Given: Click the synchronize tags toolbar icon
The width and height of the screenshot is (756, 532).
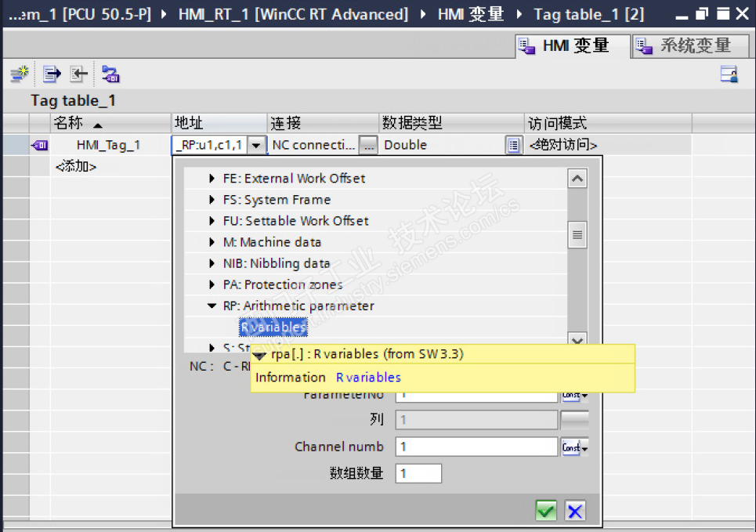Looking at the screenshot, I should 110,74.
